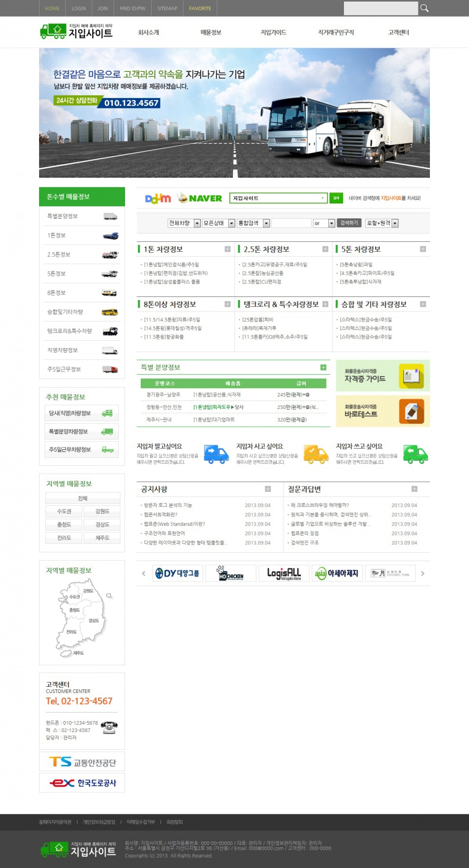
Task: Click the yellow truck buy-vehicle icon
Action: point(316,454)
